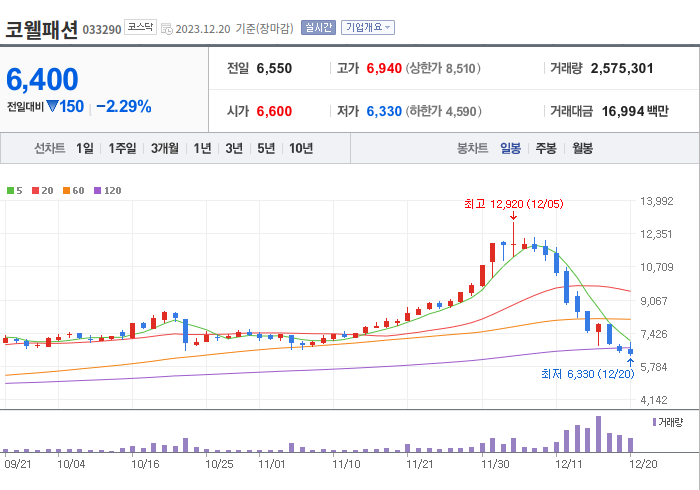Switch to 주봉 candle chart
The image size is (700, 490).
pos(546,148)
